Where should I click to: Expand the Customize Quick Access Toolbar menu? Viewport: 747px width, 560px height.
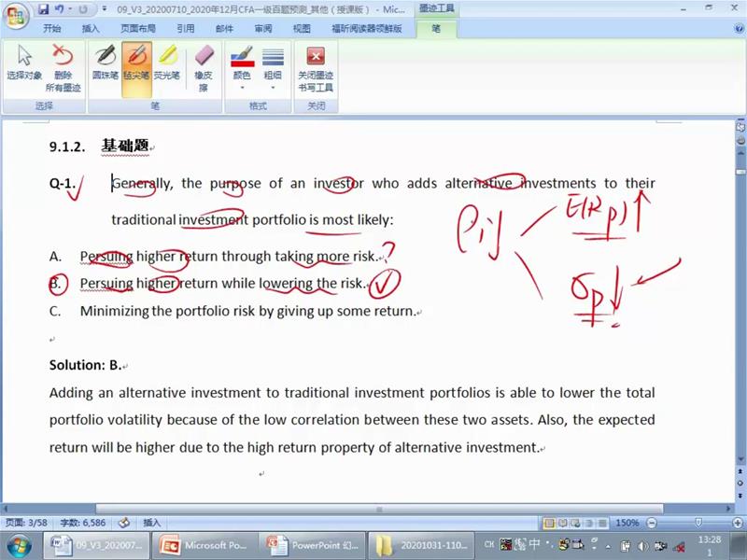click(105, 9)
